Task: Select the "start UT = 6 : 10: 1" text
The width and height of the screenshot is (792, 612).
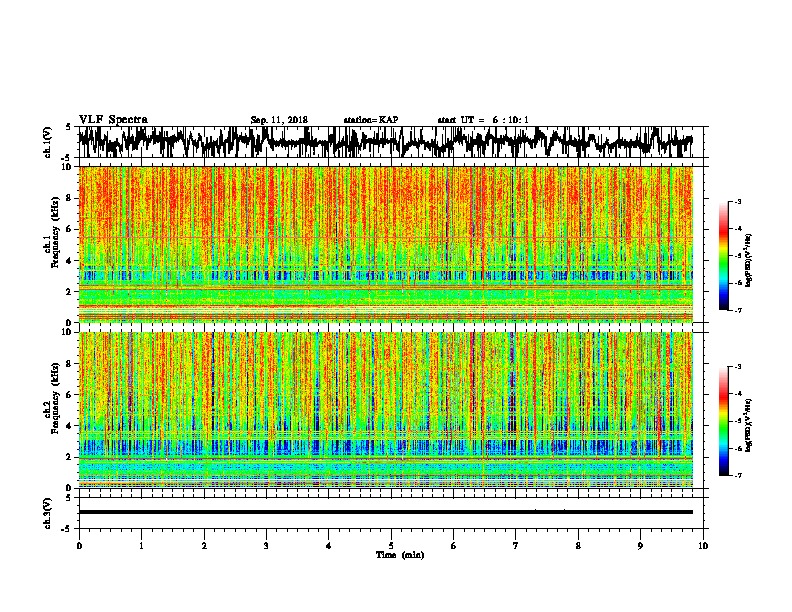Action: click(x=483, y=120)
